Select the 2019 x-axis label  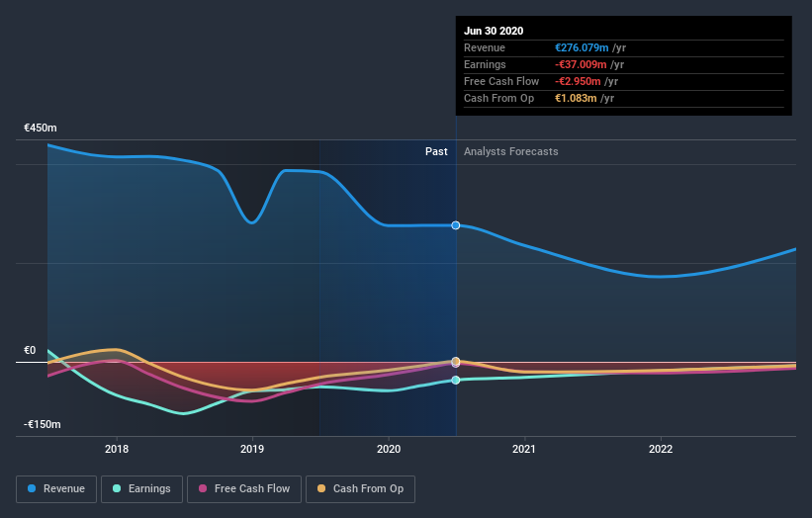point(252,449)
